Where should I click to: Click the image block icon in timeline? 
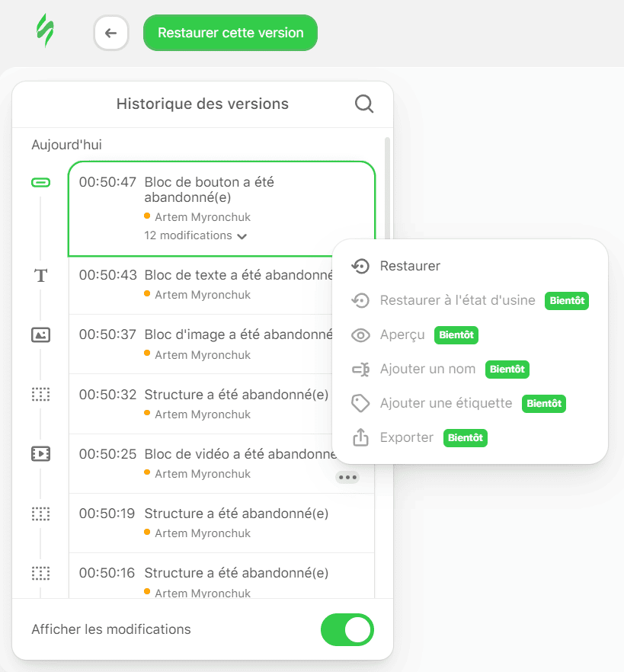point(40,334)
